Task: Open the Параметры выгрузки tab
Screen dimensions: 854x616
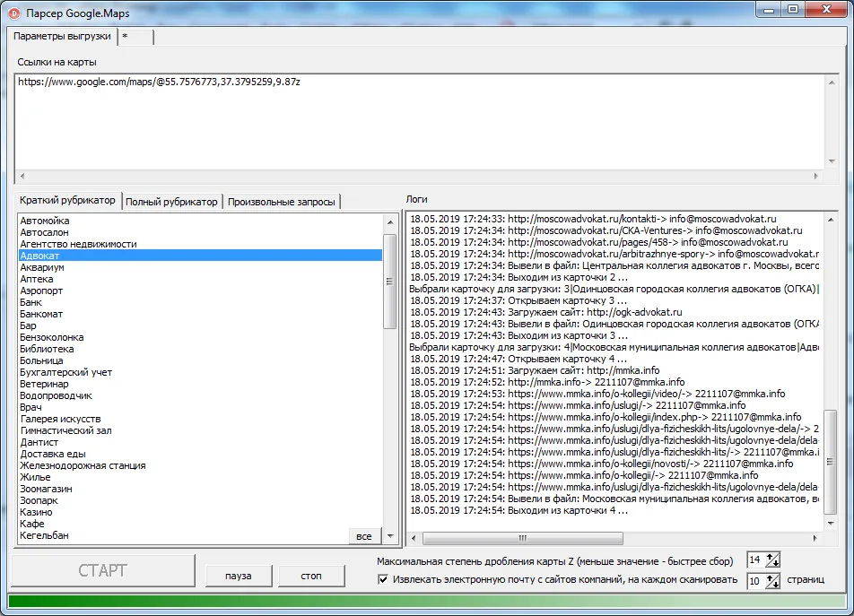Action: (x=62, y=37)
